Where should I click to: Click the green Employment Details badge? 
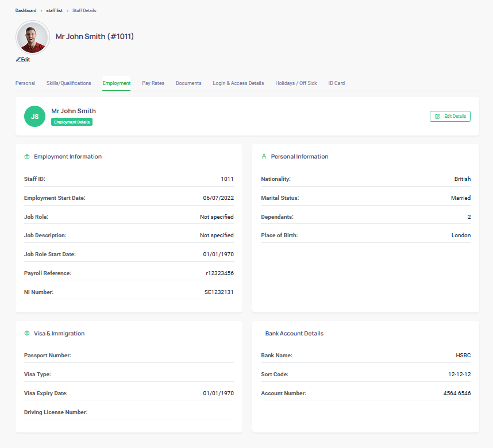(71, 122)
